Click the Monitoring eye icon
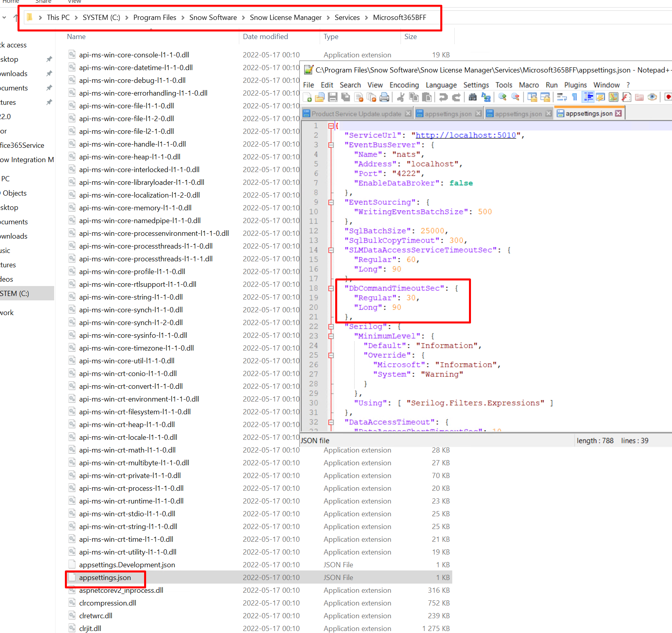This screenshot has width=672, height=633. 652,97
